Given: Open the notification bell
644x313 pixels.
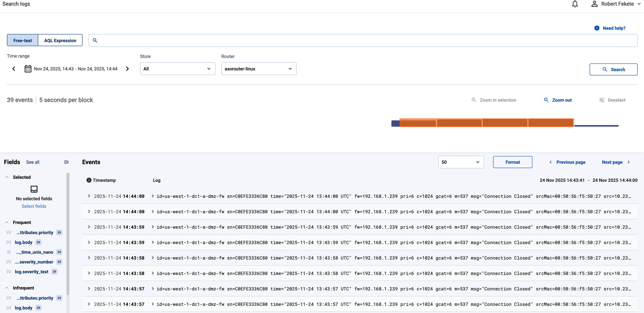Looking at the screenshot, I should [x=575, y=4].
